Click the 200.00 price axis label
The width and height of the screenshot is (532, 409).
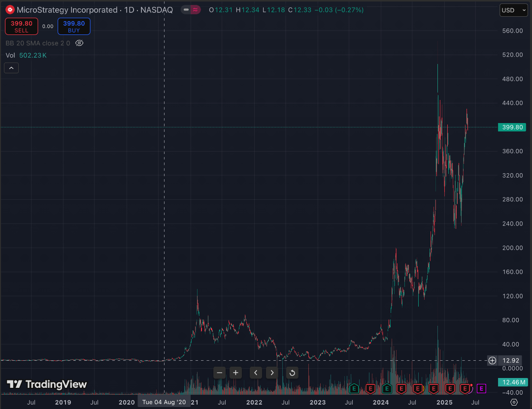pos(512,248)
